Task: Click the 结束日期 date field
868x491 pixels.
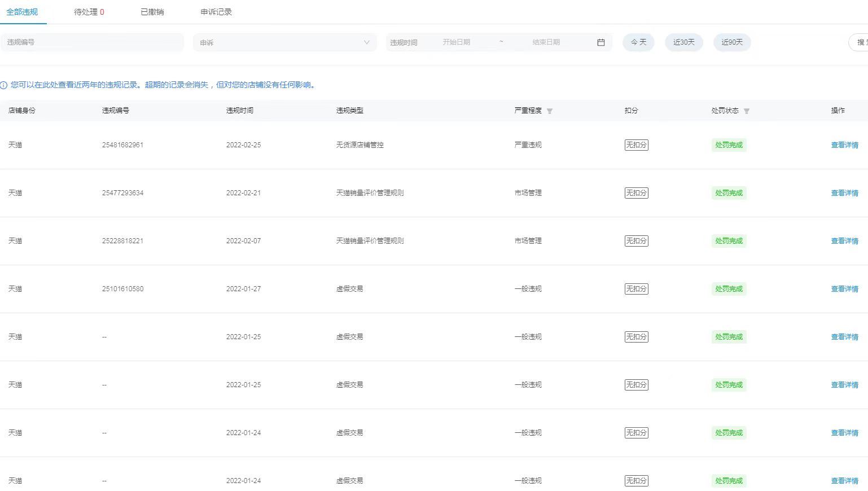Action: [546, 42]
